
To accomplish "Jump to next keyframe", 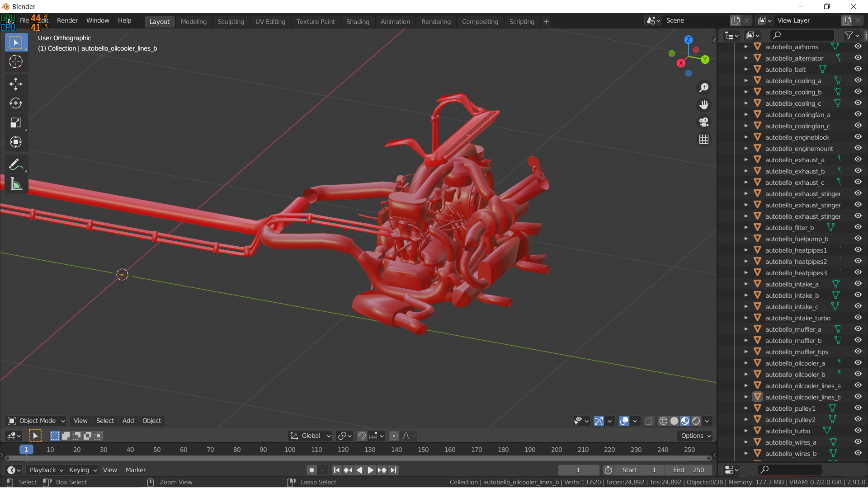I will 382,470.
